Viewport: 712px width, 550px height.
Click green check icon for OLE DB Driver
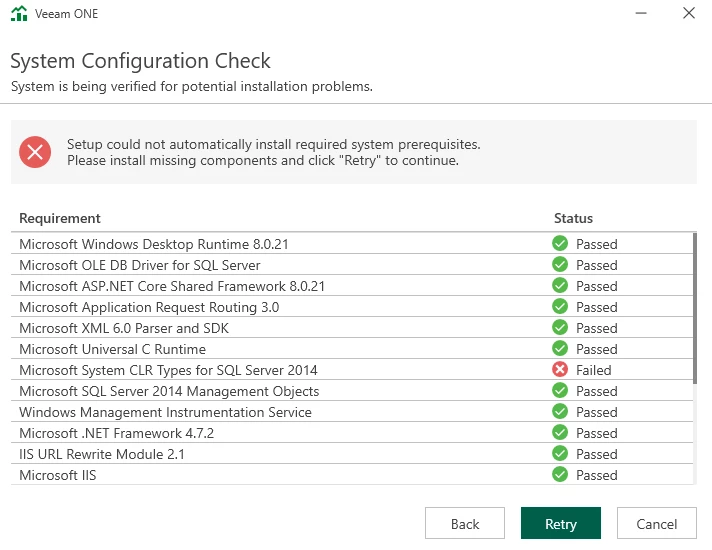coord(560,265)
